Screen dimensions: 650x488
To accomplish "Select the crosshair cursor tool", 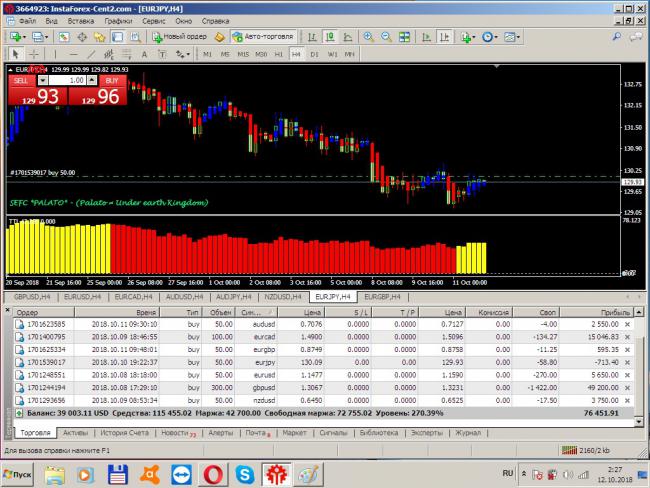I will 34,54.
